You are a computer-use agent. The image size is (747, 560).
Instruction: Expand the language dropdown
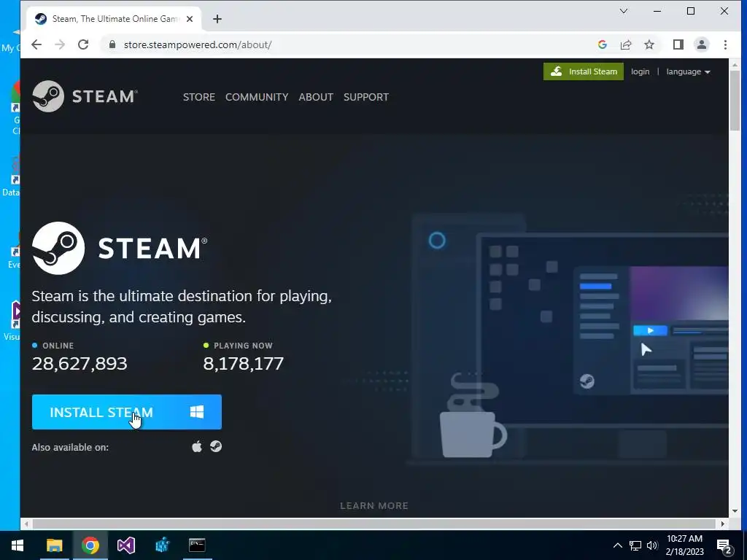(x=688, y=71)
